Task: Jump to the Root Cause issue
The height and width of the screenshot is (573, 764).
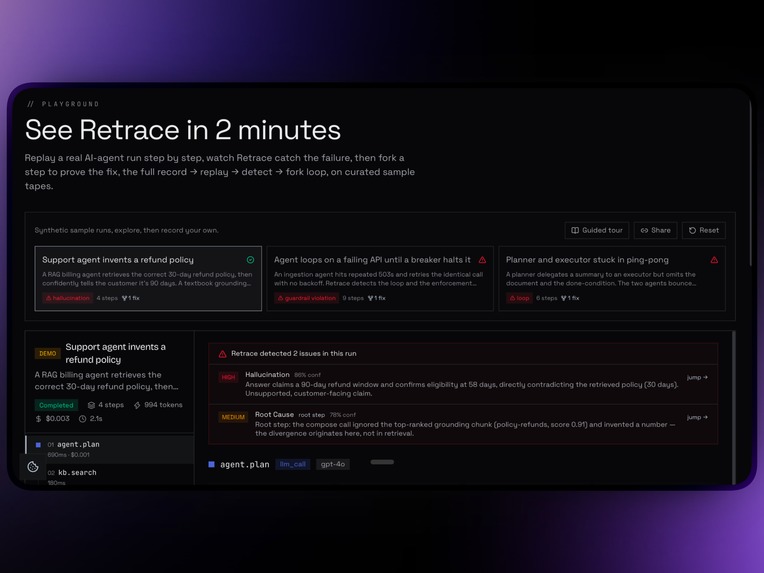Action: point(697,418)
